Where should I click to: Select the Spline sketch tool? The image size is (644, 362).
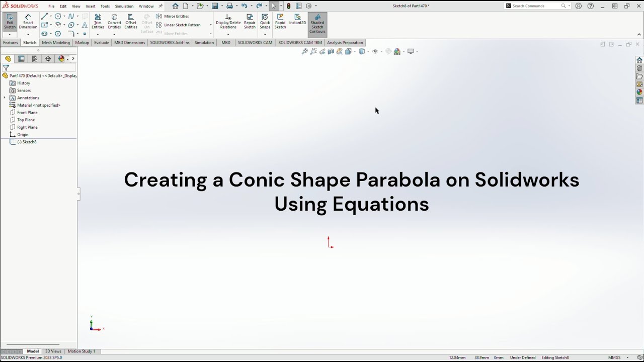click(x=71, y=17)
